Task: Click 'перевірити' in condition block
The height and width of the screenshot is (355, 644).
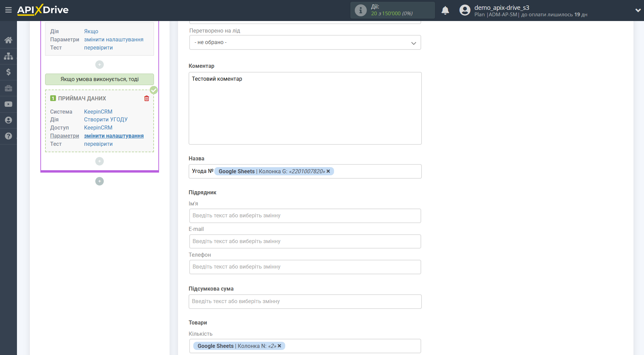Action: coord(98,47)
